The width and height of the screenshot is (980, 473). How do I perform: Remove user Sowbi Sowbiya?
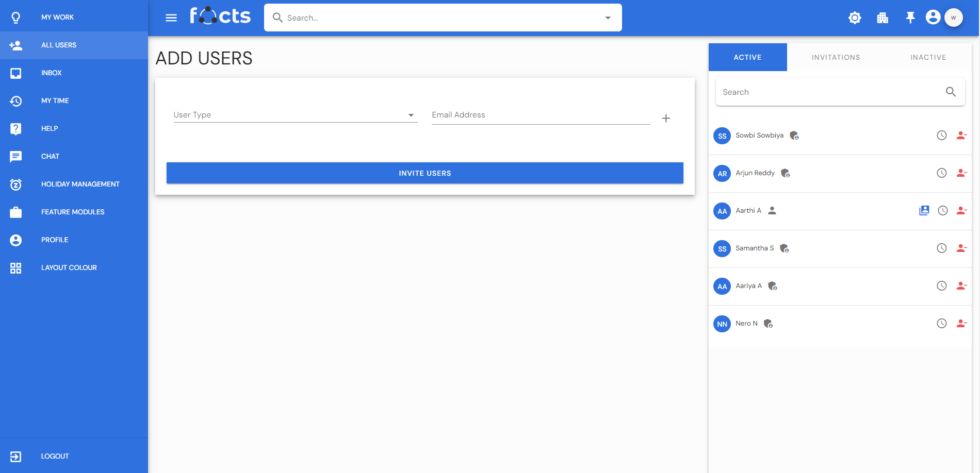click(961, 136)
